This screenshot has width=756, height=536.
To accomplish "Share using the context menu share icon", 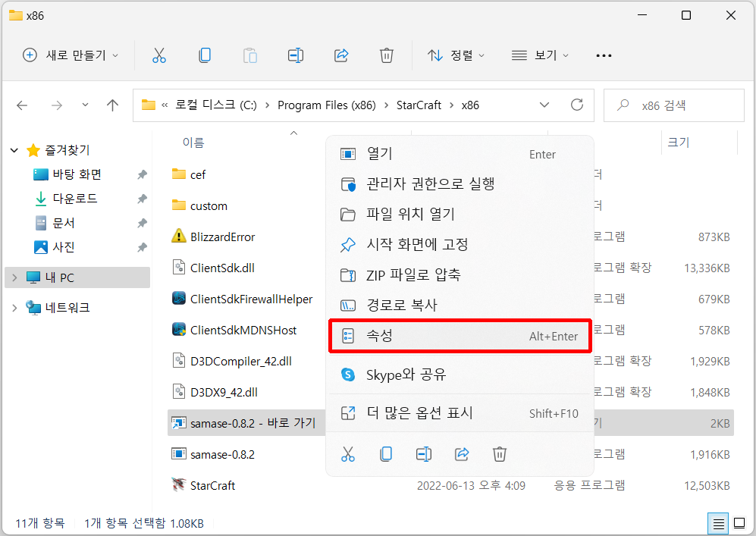I will (462, 454).
